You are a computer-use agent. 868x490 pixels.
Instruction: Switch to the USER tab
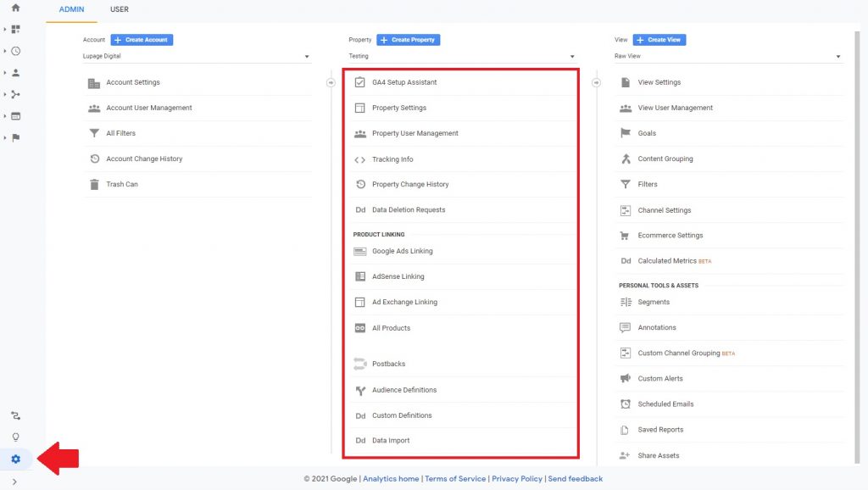119,9
